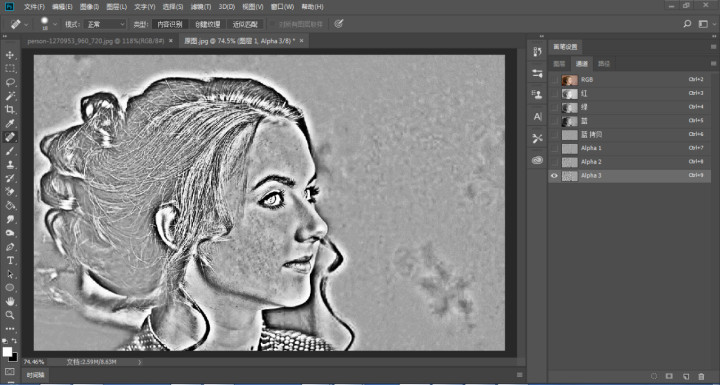This screenshot has height=385, width=720.
Task: Show the 绿 channel visibility
Action: [555, 108]
